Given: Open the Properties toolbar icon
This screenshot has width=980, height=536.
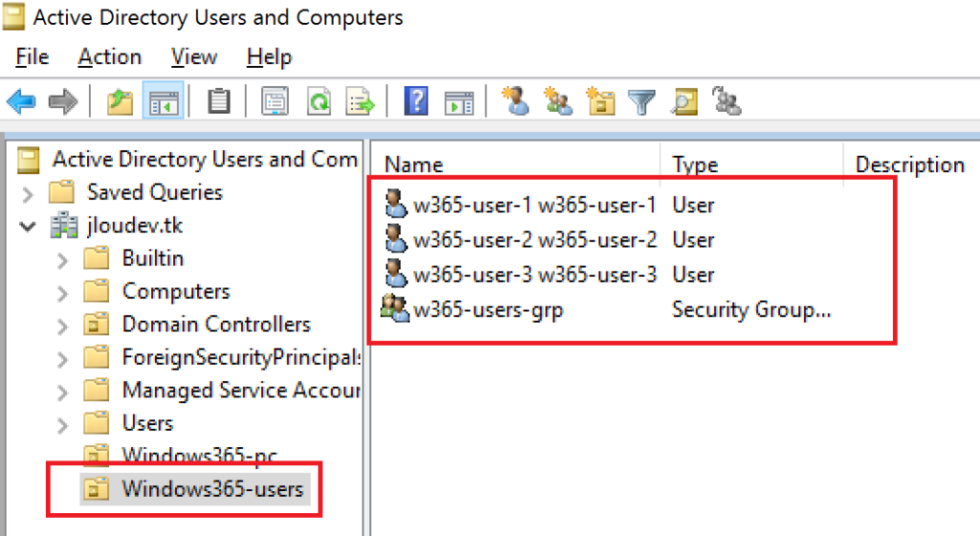Looking at the screenshot, I should [275, 101].
